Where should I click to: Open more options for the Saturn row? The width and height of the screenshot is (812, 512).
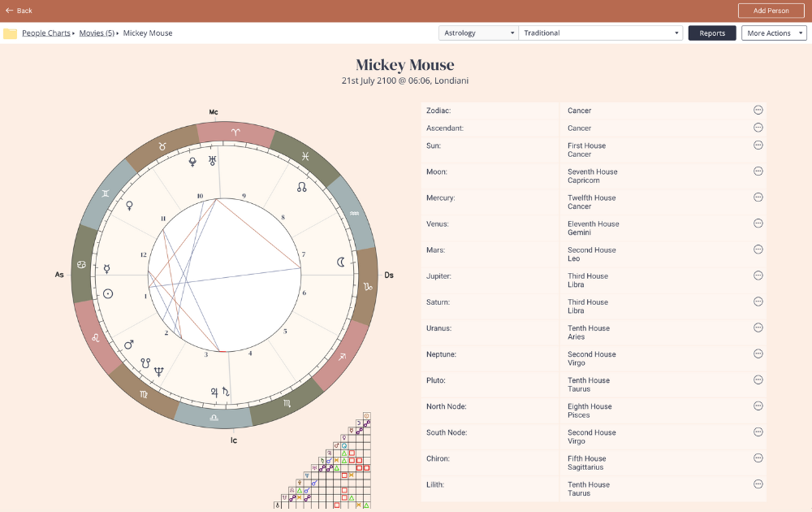(758, 302)
